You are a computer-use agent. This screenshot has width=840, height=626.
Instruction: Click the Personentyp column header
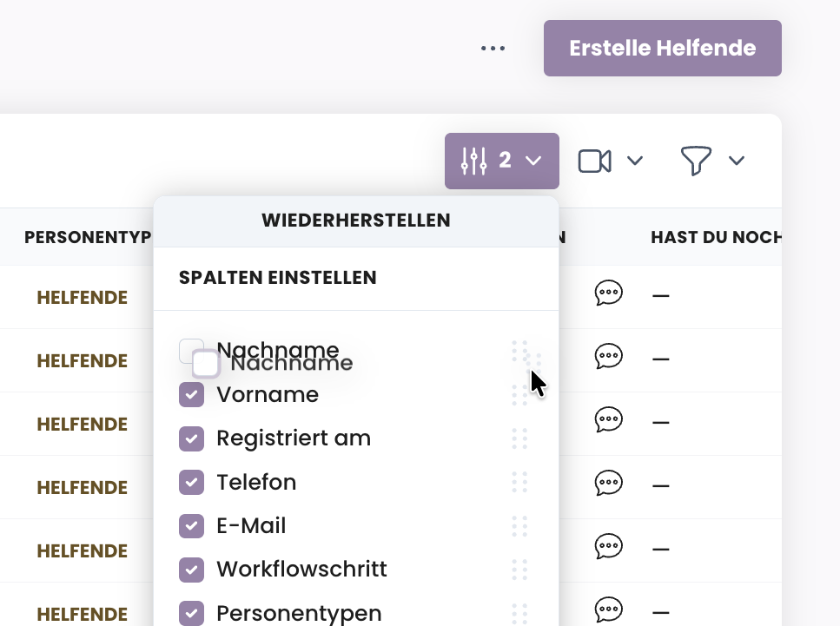[x=88, y=237]
